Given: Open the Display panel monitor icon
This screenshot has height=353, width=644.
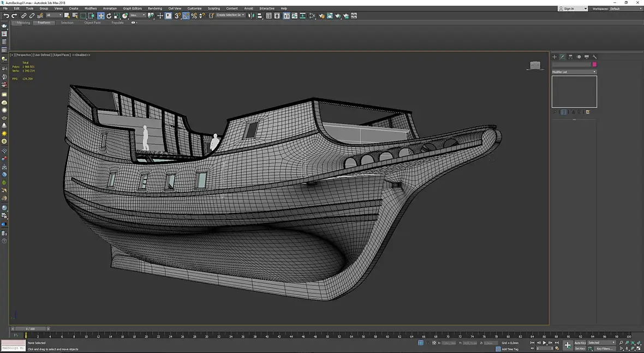Looking at the screenshot, I should (x=587, y=57).
